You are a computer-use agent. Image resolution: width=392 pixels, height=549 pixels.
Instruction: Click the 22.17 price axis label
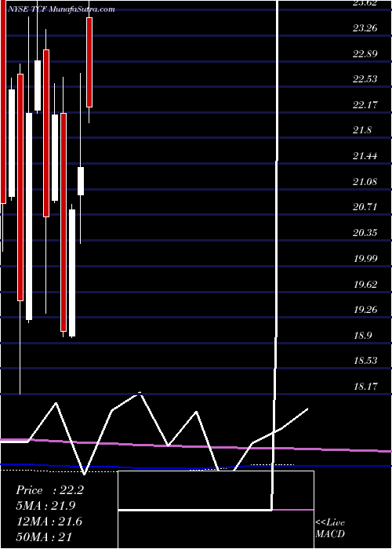tap(365, 104)
